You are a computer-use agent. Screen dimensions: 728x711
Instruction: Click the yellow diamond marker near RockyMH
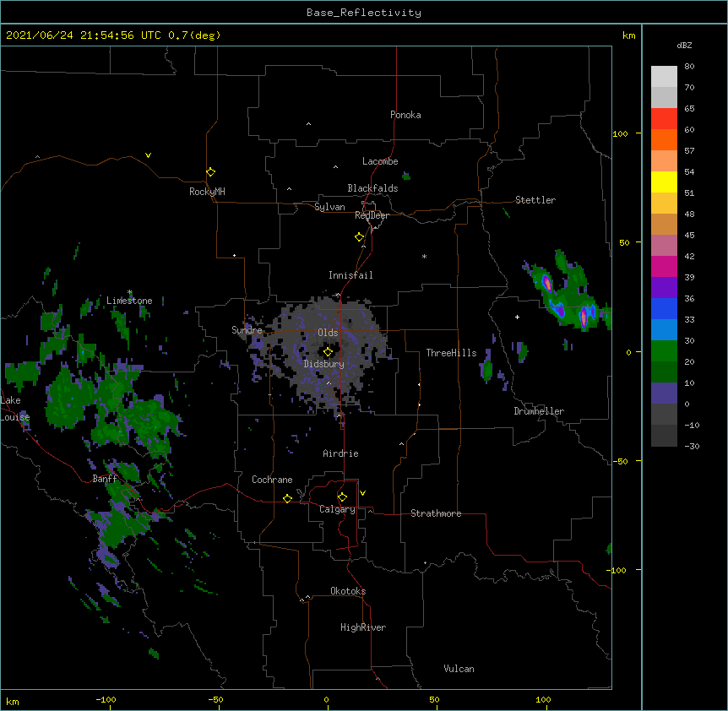tap(211, 171)
